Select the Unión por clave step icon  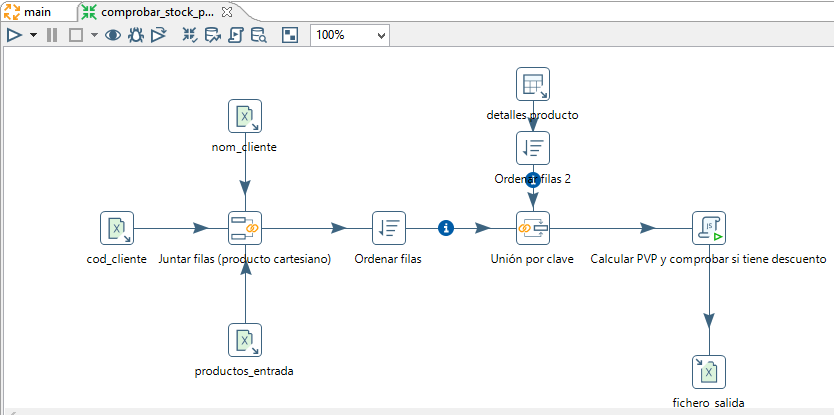tap(533, 228)
